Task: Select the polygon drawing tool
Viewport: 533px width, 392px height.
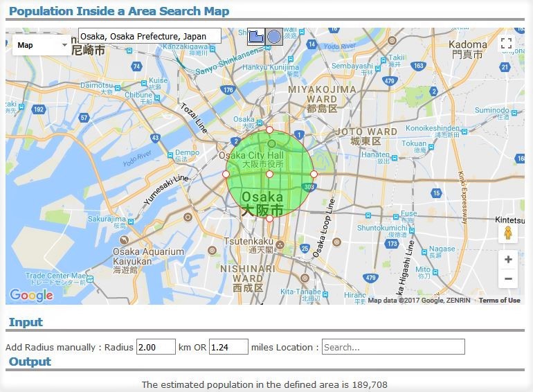Action: click(x=256, y=37)
